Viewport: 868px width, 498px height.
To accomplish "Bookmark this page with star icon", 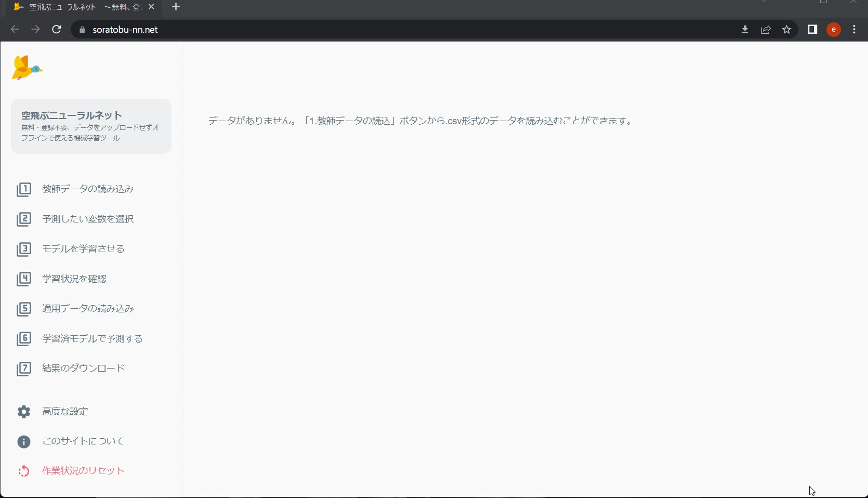I will pyautogui.click(x=786, y=30).
